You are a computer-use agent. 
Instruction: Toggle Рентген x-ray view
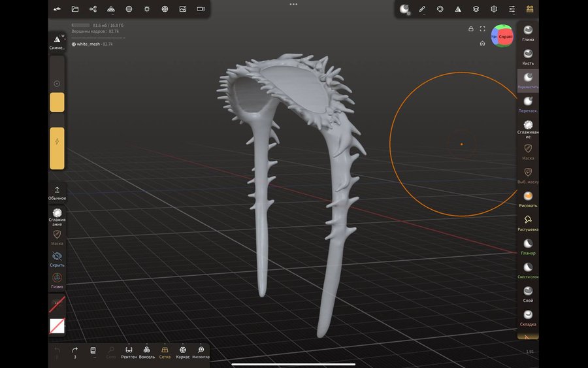(x=129, y=351)
